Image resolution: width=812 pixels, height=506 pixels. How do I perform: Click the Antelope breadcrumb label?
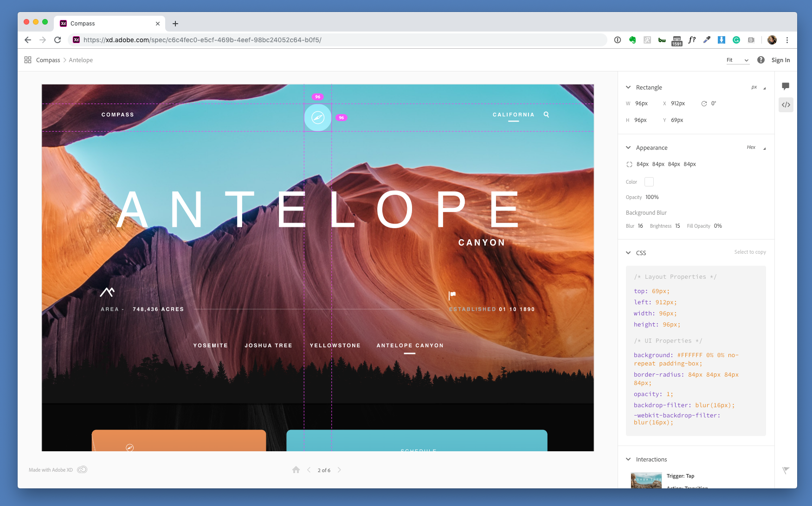tap(81, 60)
